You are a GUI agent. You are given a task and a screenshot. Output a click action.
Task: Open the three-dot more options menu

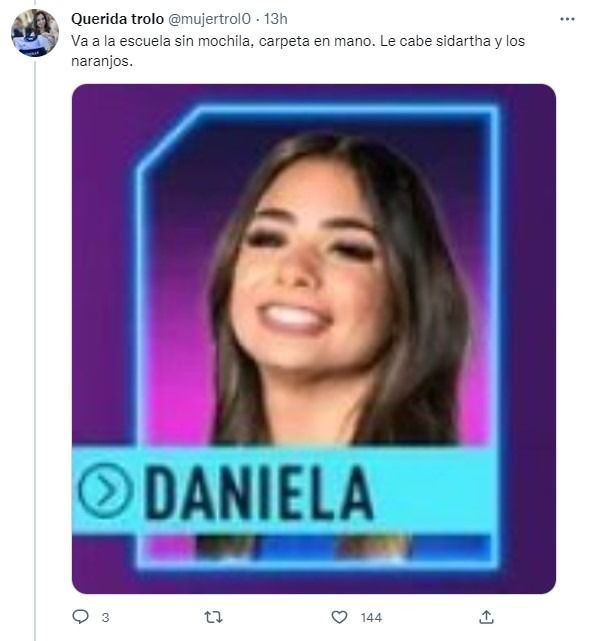(567, 19)
